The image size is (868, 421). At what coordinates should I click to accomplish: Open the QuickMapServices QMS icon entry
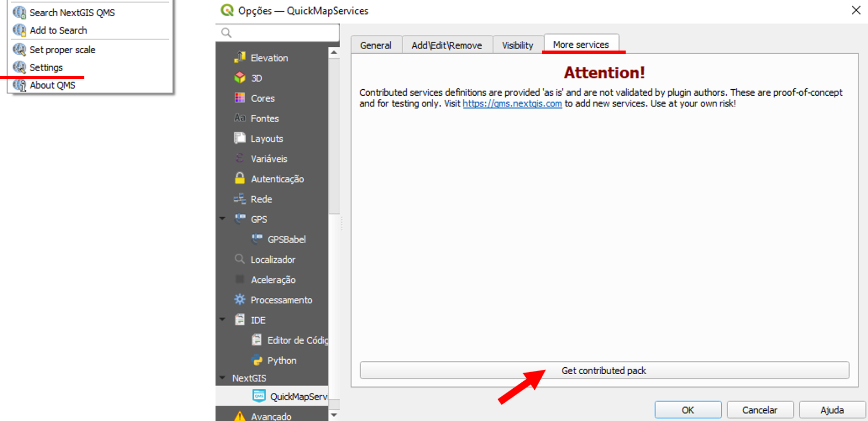tap(259, 396)
